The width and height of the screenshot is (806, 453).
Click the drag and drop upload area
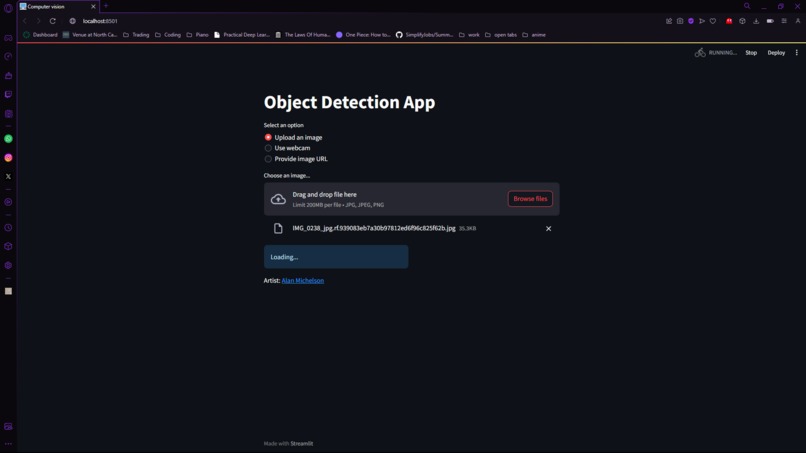pyautogui.click(x=411, y=199)
